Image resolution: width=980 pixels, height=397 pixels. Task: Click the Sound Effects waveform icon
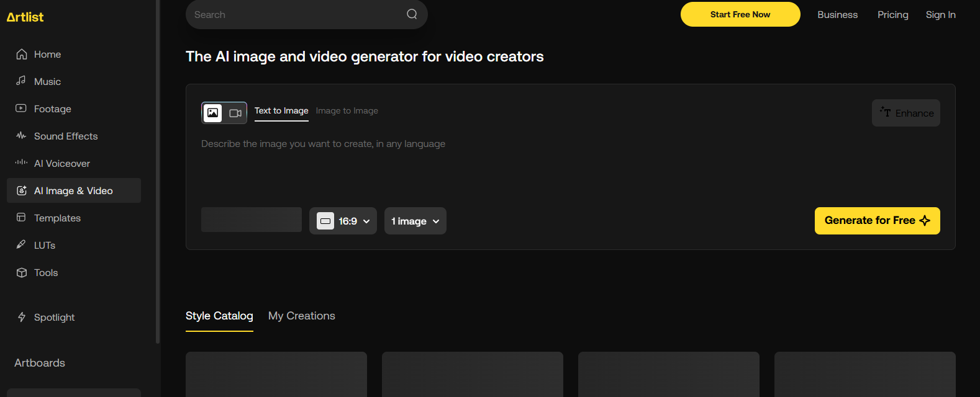point(21,136)
